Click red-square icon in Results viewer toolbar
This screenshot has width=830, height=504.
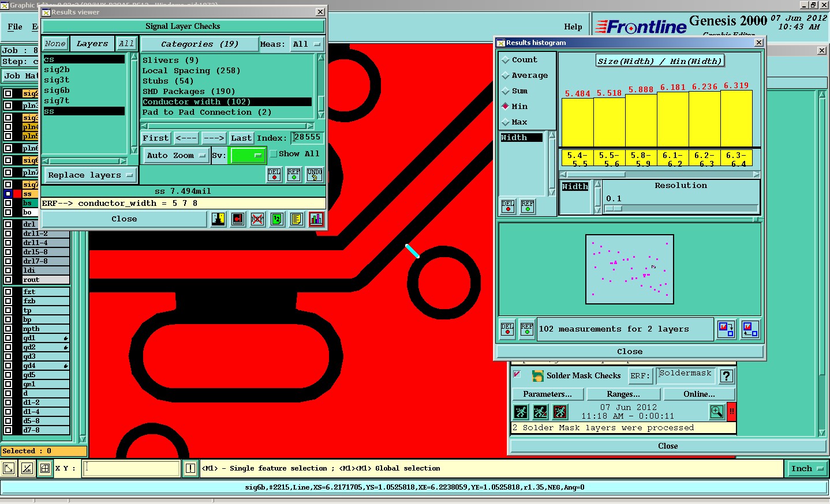[238, 219]
